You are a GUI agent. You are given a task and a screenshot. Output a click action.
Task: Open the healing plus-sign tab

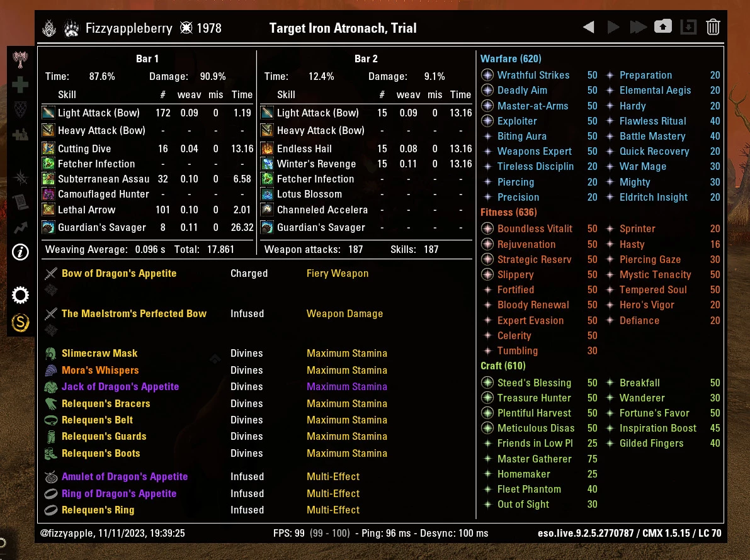pos(20,84)
